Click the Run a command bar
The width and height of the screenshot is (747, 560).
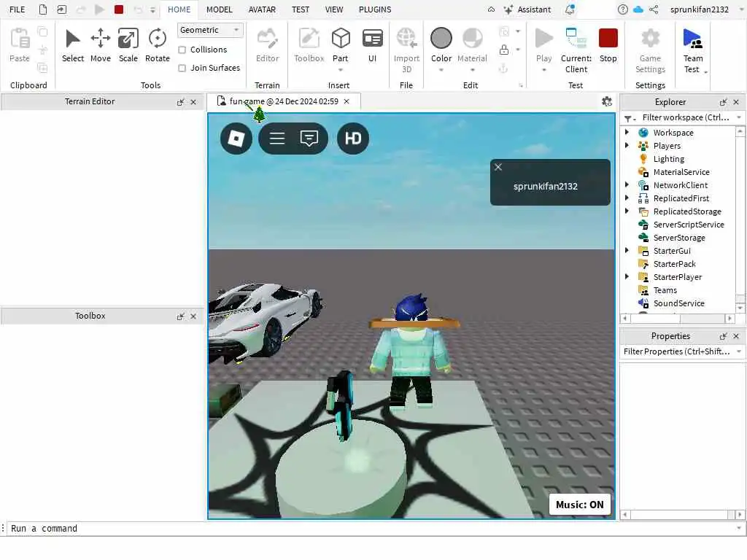tap(371, 529)
